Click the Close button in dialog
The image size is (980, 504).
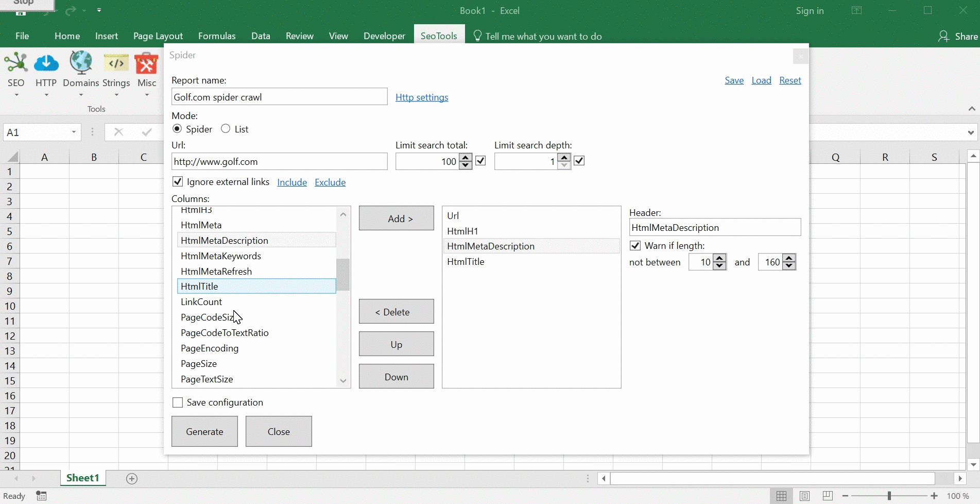tap(279, 431)
